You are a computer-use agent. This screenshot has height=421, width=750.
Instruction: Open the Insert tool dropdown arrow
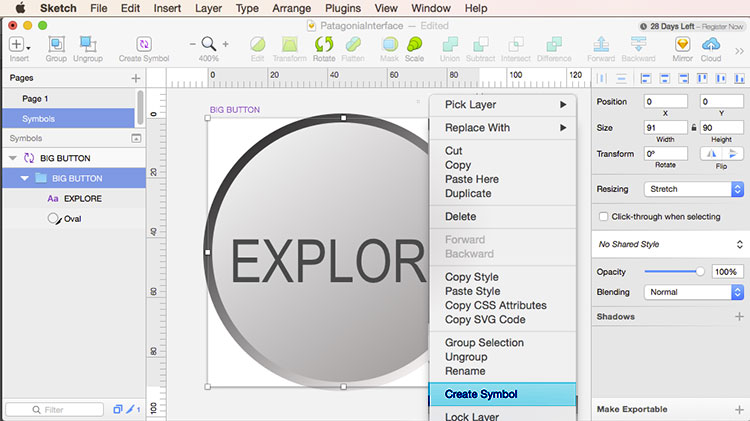[29, 48]
